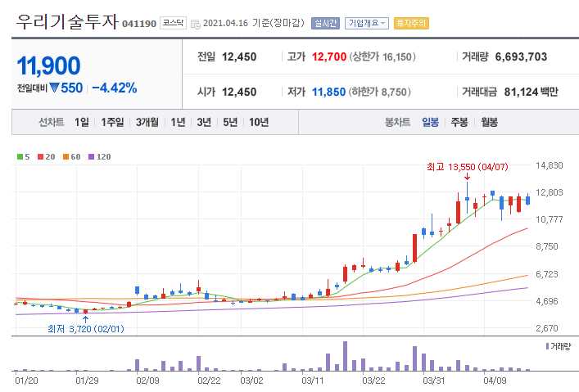Viewport: 579px width, 392px height.
Task: Click the 고가 value 12,700
Action: [x=329, y=56]
